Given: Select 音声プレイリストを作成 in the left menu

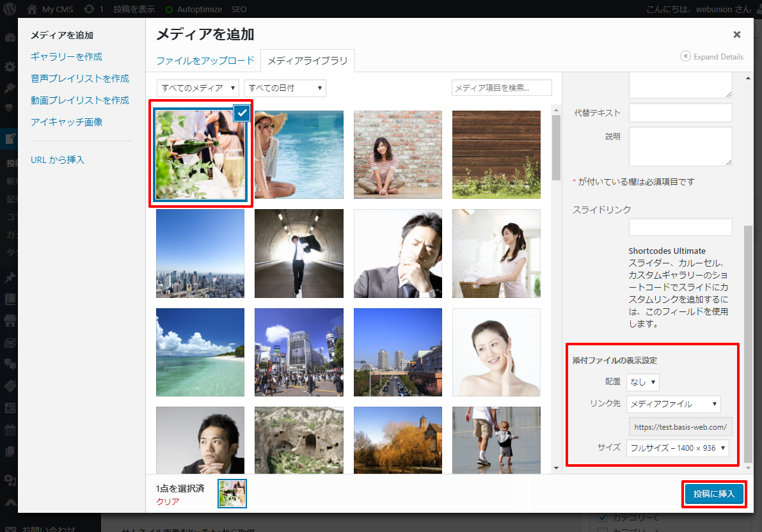Looking at the screenshot, I should (80, 79).
